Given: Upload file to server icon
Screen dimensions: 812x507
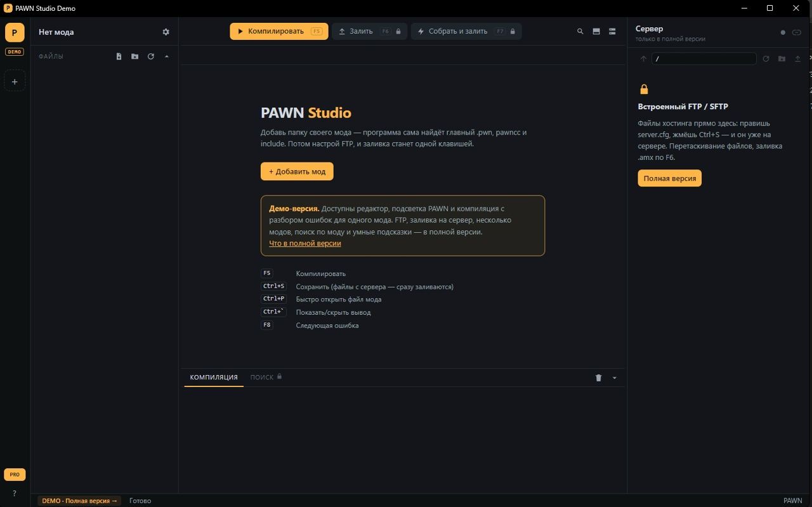Looking at the screenshot, I should tap(798, 58).
